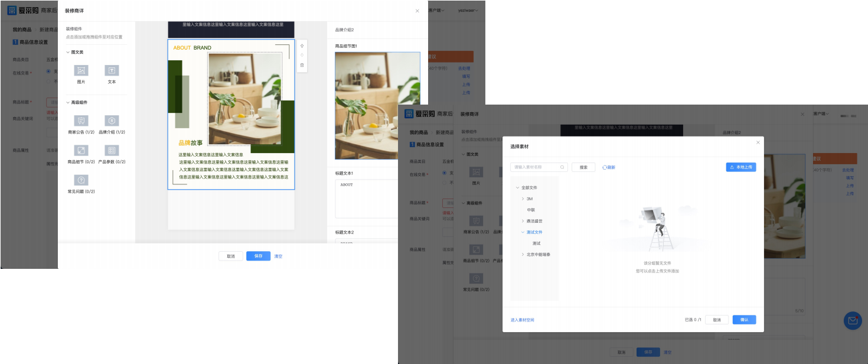Collapse the 全部文件 tree root
868x364 pixels.
517,187
